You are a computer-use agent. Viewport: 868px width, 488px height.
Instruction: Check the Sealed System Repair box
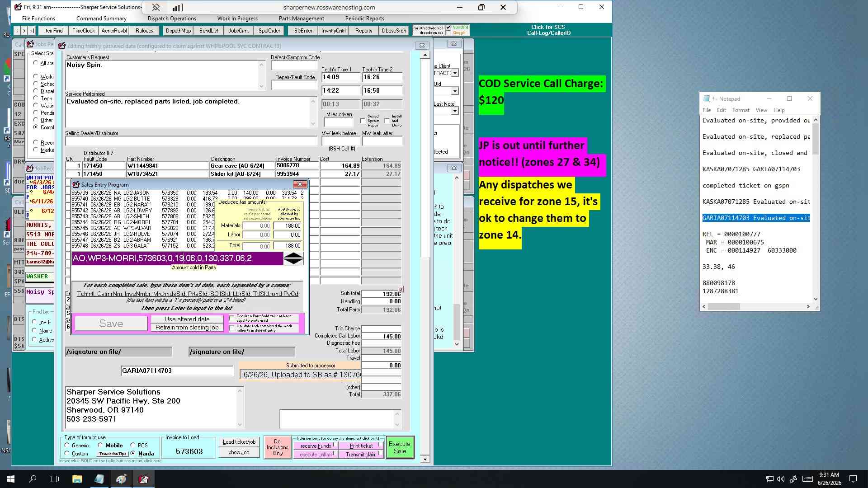point(363,121)
